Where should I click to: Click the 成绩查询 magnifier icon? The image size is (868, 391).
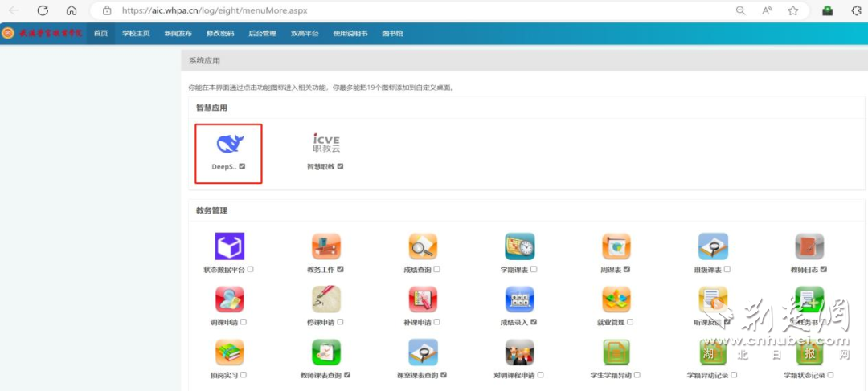[x=422, y=246]
